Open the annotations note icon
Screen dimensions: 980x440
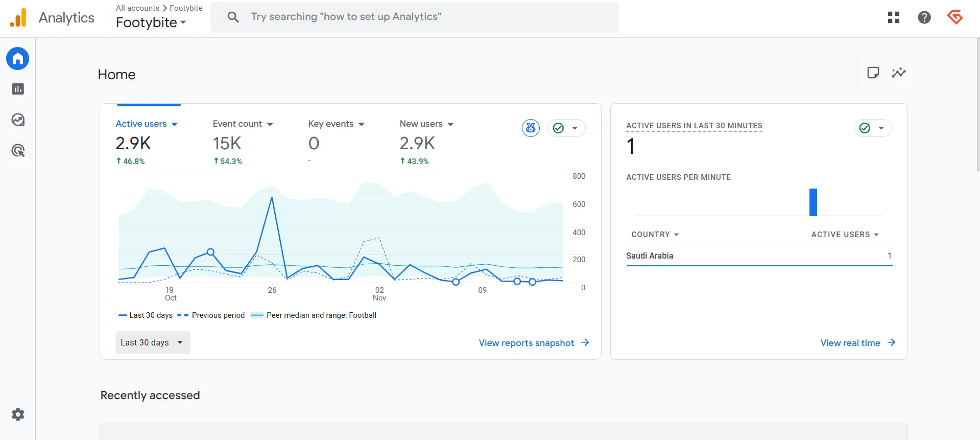pyautogui.click(x=873, y=73)
